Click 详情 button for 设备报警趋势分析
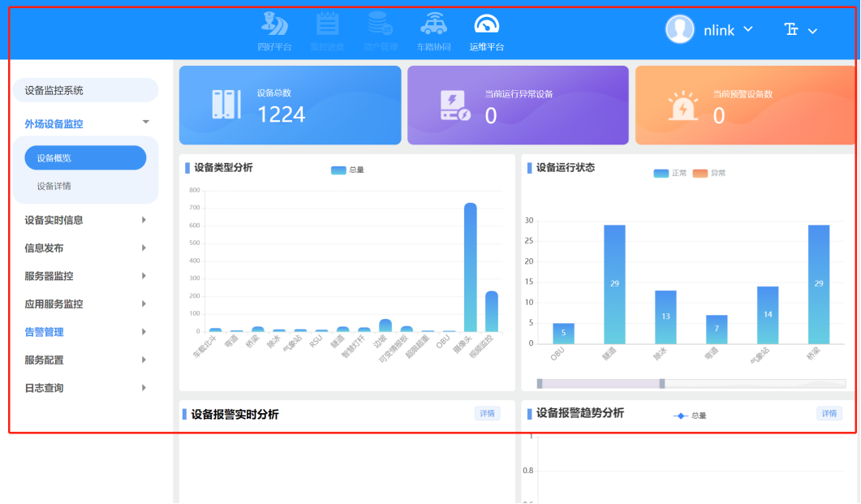This screenshot has width=861, height=504. (x=829, y=413)
